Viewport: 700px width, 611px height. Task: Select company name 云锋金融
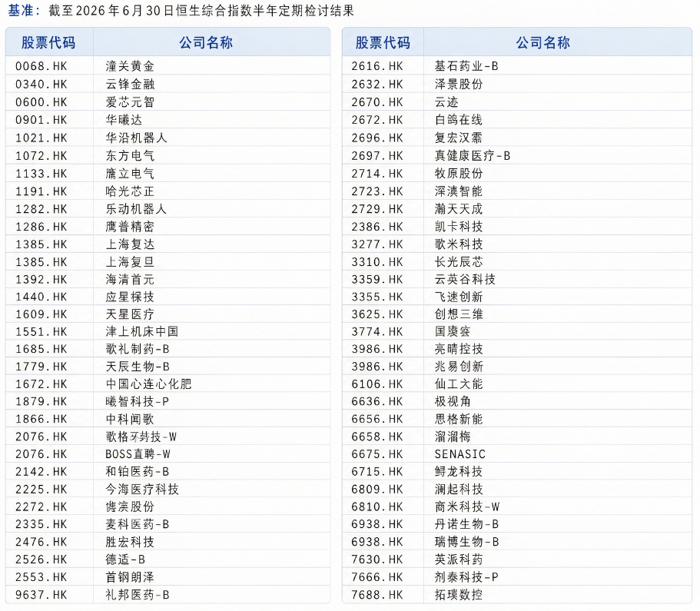pos(130,85)
